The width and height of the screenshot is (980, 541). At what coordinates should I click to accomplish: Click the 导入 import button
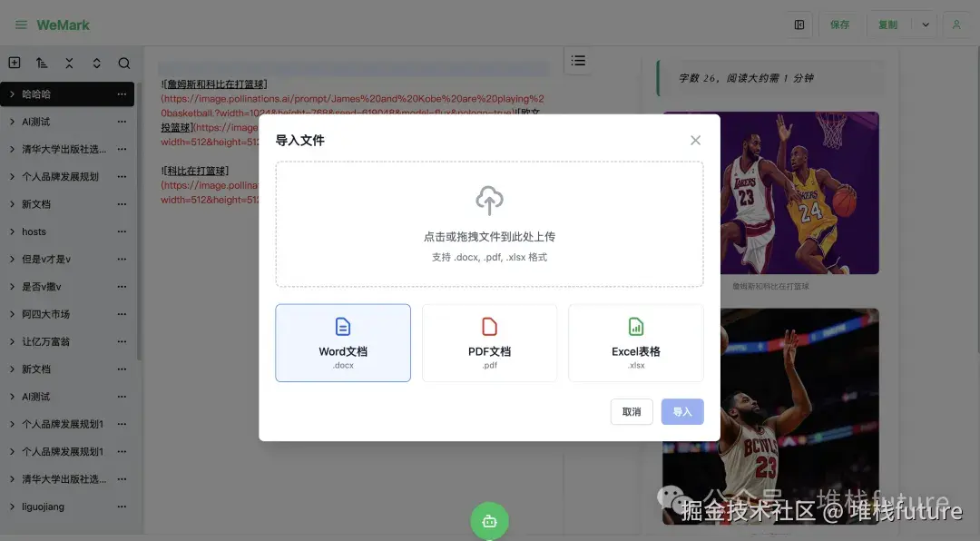click(x=682, y=411)
